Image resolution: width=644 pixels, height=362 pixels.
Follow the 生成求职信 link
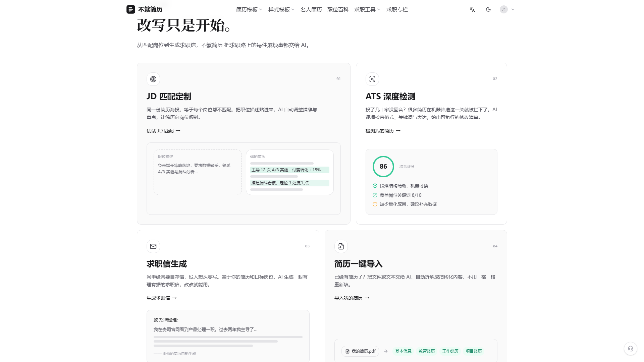(x=162, y=298)
